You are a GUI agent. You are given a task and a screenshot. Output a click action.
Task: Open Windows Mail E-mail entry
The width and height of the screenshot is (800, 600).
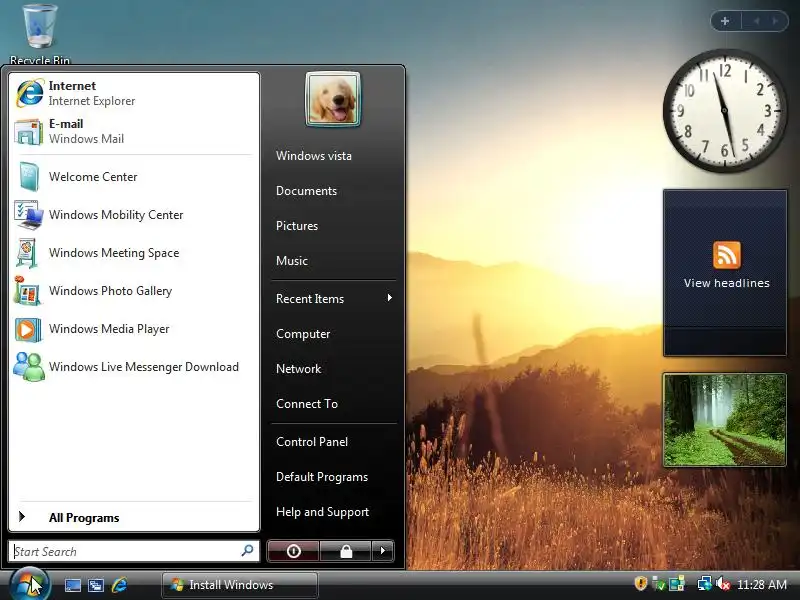click(x=134, y=131)
